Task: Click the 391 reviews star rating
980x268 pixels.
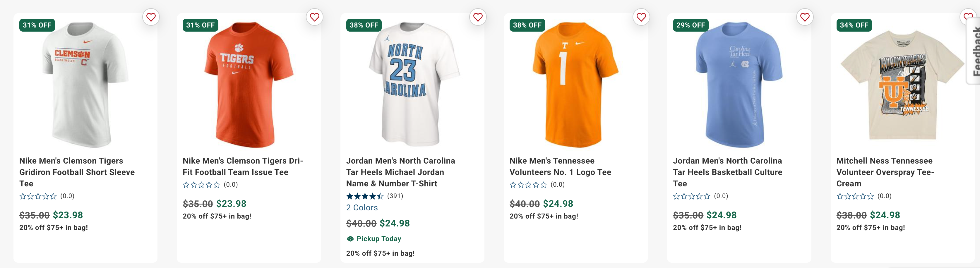Action: click(374, 196)
